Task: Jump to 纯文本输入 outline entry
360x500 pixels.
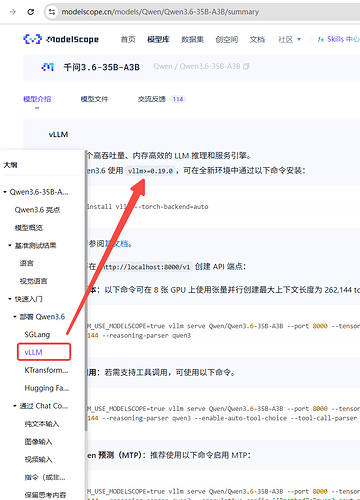Action: [42, 424]
